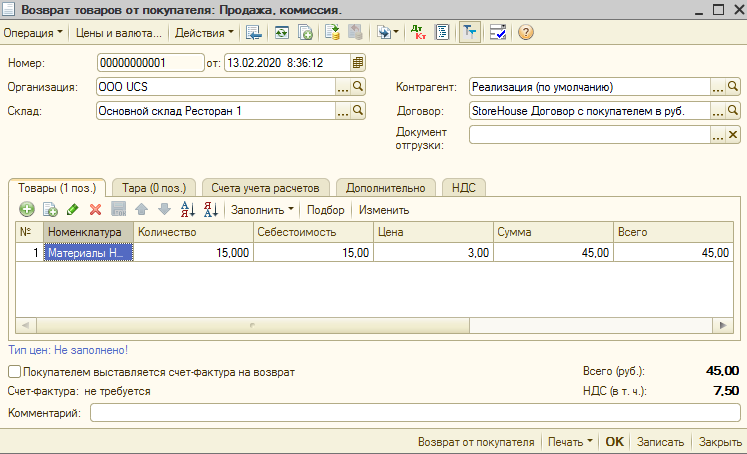This screenshot has width=747, height=454.
Task: Switch to the Тара (0 поз.) tab
Action: (154, 188)
